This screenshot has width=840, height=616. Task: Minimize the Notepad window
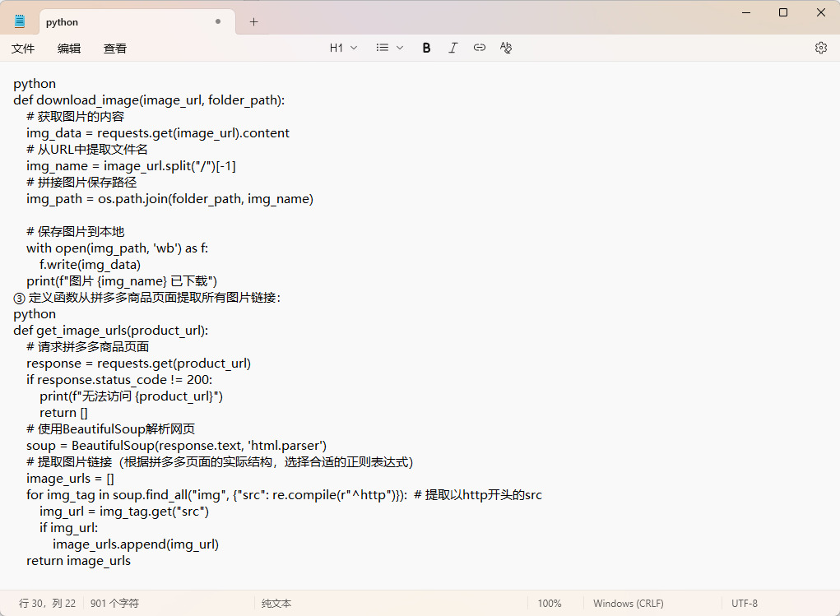[746, 12]
